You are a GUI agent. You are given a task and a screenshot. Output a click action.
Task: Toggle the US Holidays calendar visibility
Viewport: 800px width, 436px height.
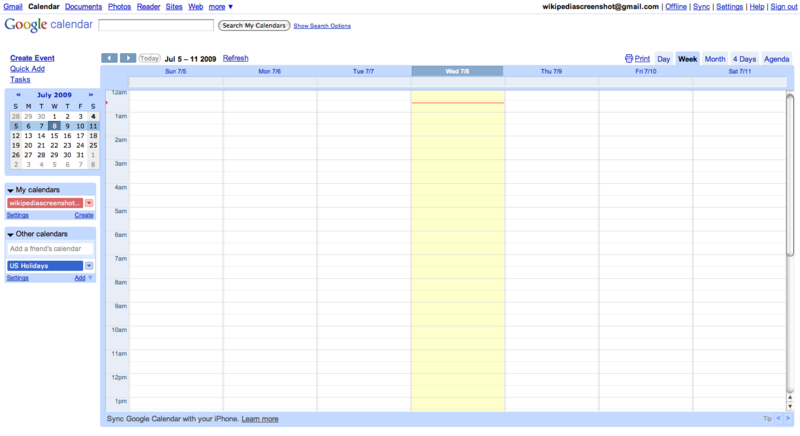tap(45, 266)
